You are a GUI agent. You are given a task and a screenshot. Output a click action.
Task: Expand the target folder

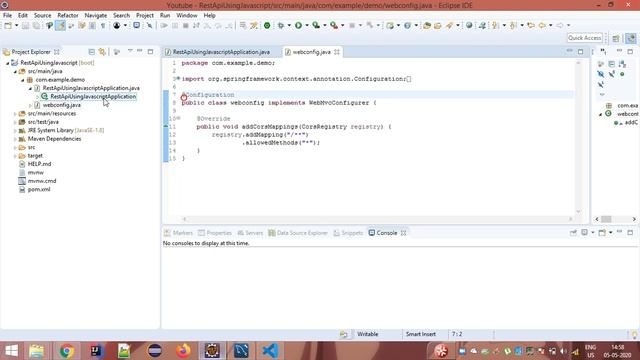coord(15,156)
